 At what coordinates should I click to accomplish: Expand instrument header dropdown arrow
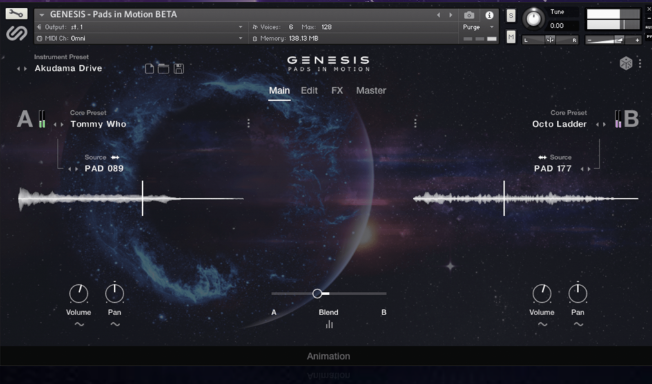(42, 15)
